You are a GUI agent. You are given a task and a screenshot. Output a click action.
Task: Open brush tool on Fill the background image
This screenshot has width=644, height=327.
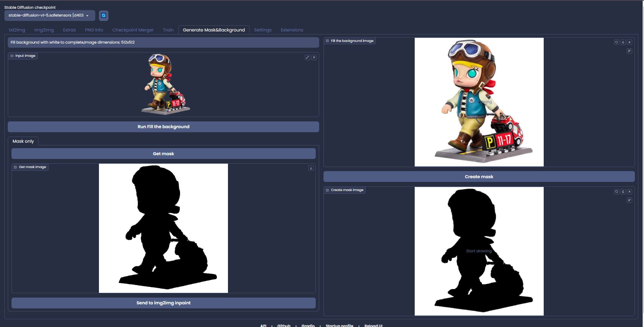629,51
